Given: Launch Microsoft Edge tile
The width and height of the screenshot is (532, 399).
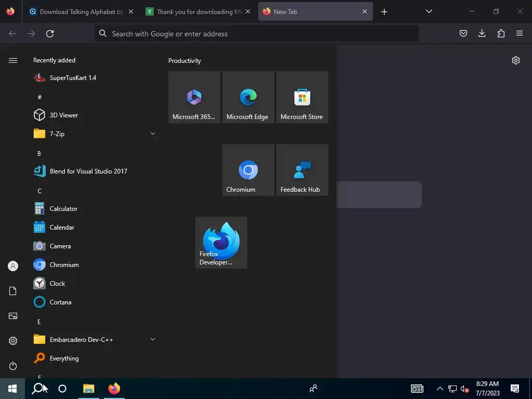Looking at the screenshot, I should point(248,97).
